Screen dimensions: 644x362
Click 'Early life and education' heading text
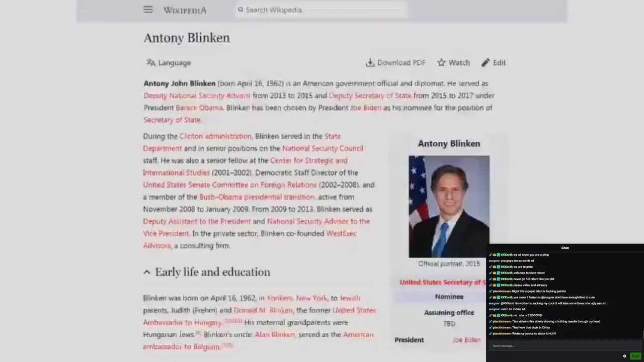click(x=212, y=272)
